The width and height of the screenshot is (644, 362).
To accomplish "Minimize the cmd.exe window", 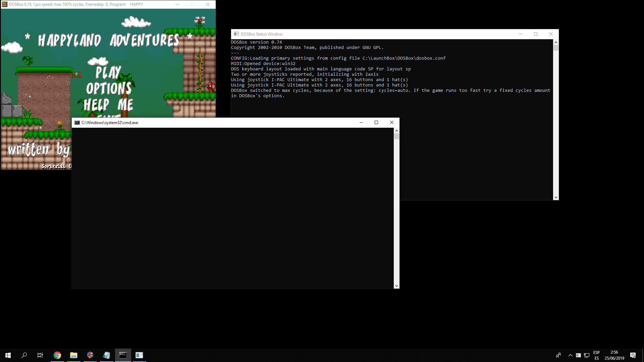I will (361, 123).
